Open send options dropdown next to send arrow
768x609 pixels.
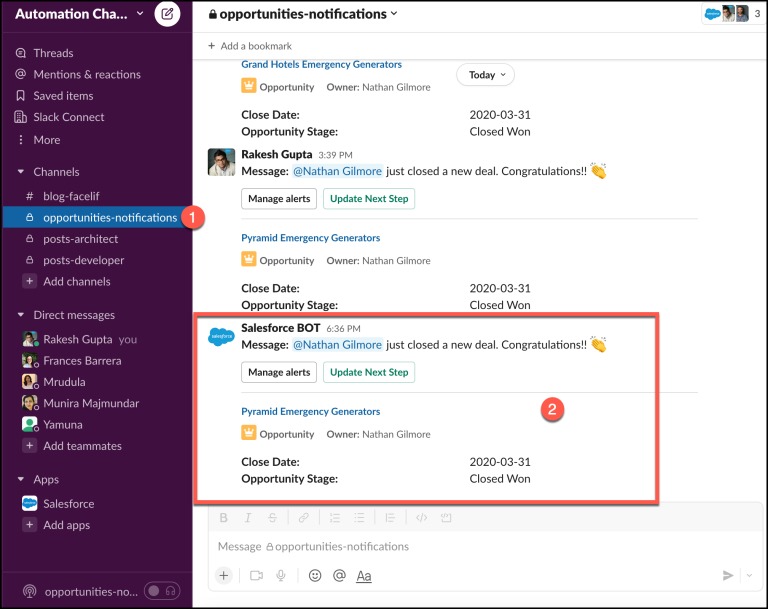pyautogui.click(x=749, y=575)
